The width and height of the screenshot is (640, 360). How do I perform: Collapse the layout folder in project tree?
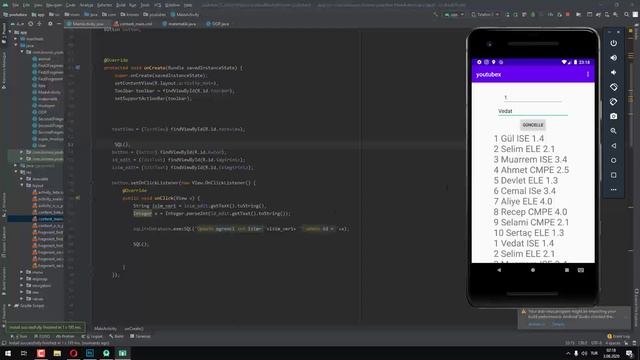22,185
